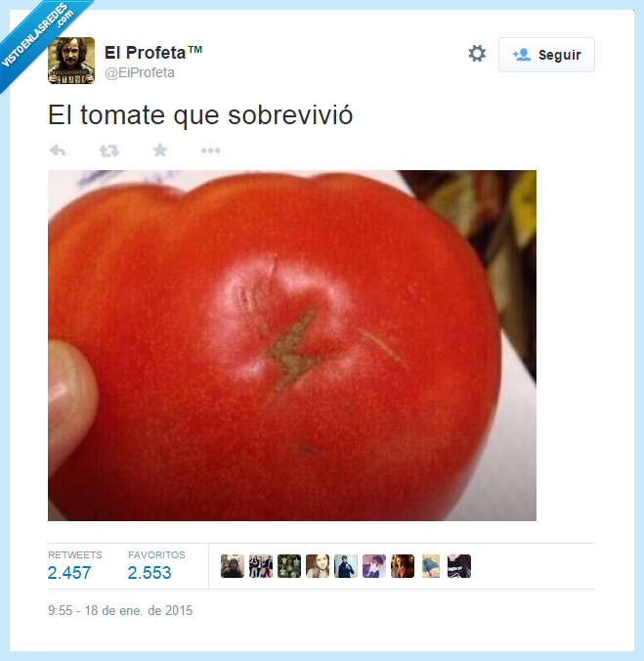Open the third green avatar
Image resolution: width=644 pixels, height=661 pixels.
tap(289, 566)
